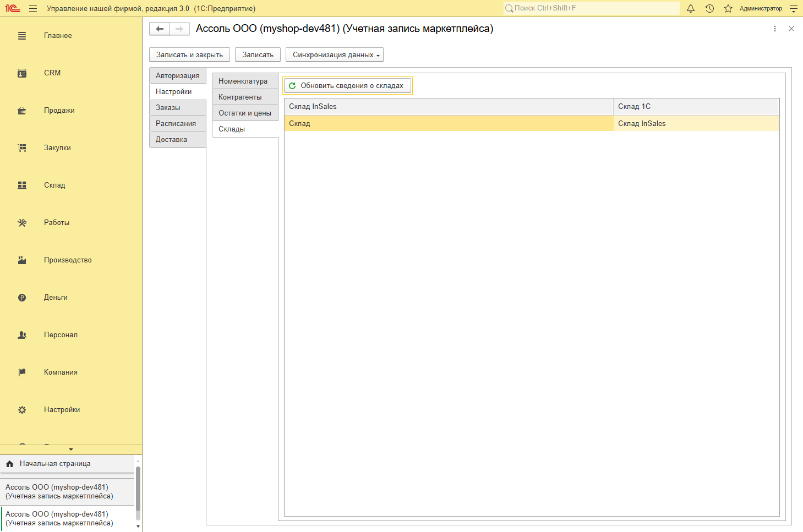Close the marketplace account form

pyautogui.click(x=791, y=29)
